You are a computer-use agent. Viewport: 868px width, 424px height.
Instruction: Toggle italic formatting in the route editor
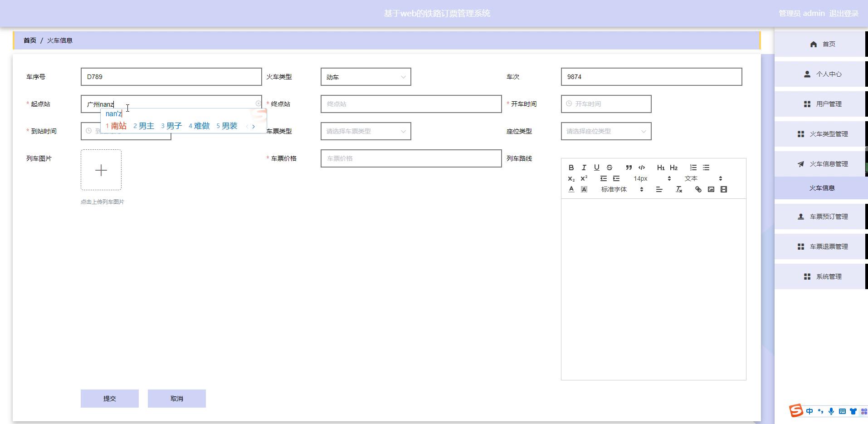tap(584, 168)
